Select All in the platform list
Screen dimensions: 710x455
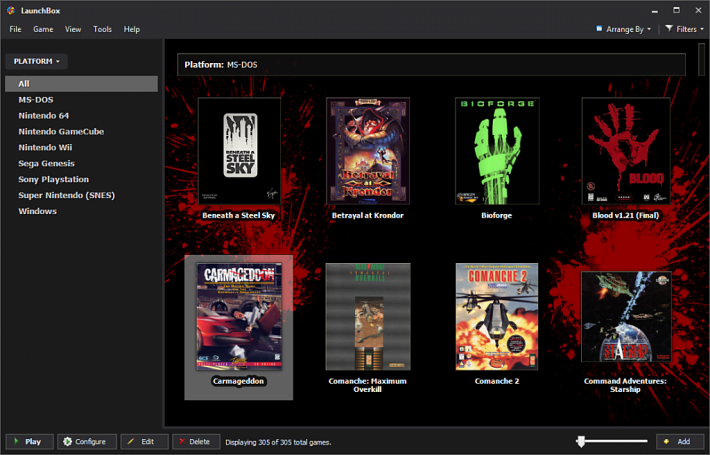pos(82,84)
